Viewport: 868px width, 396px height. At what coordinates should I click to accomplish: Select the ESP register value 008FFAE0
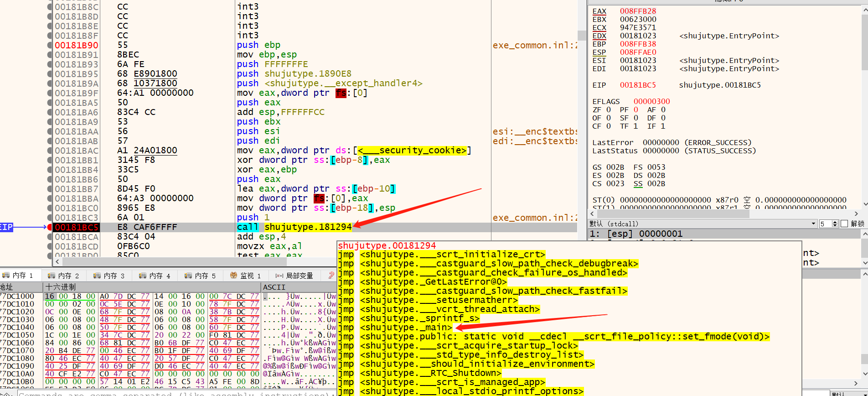(x=638, y=52)
